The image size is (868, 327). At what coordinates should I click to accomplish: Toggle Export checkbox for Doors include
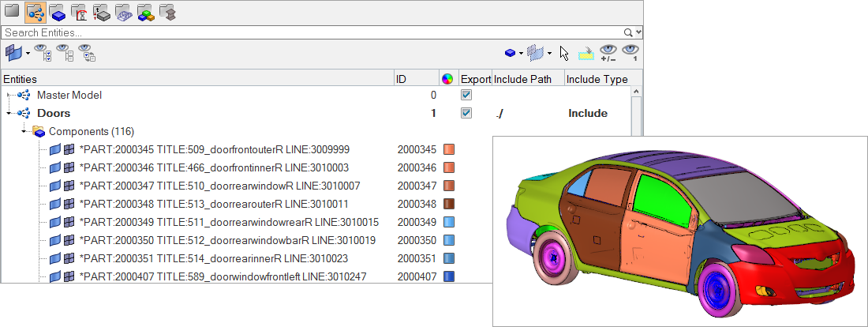click(466, 113)
